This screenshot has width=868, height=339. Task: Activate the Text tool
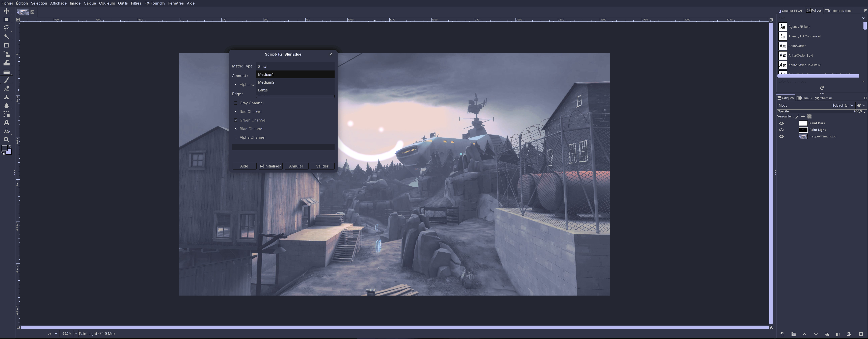point(6,123)
